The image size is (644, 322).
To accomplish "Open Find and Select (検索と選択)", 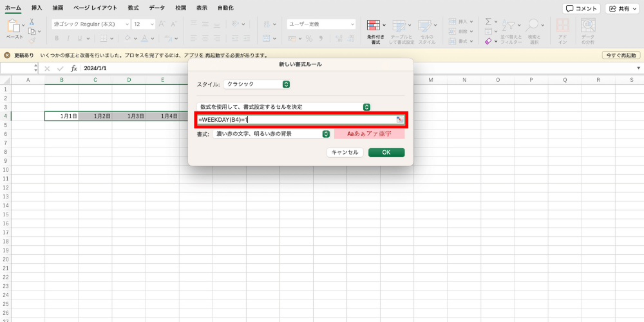I will point(534,32).
